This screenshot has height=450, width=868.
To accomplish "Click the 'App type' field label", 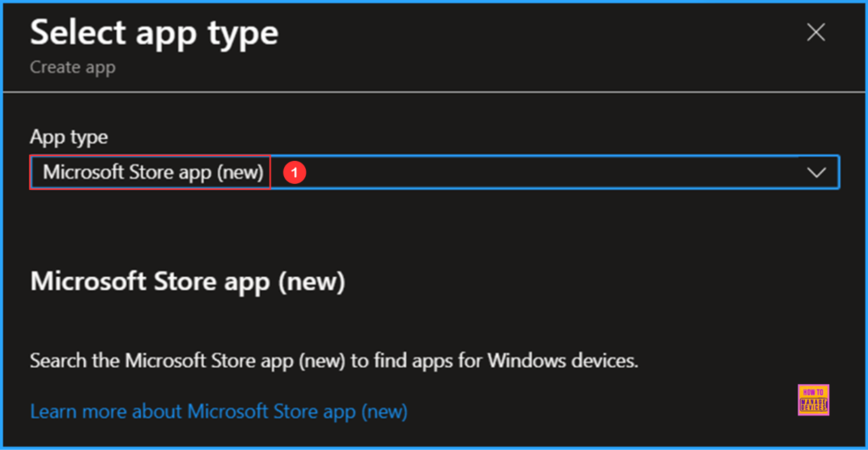I will click(69, 136).
